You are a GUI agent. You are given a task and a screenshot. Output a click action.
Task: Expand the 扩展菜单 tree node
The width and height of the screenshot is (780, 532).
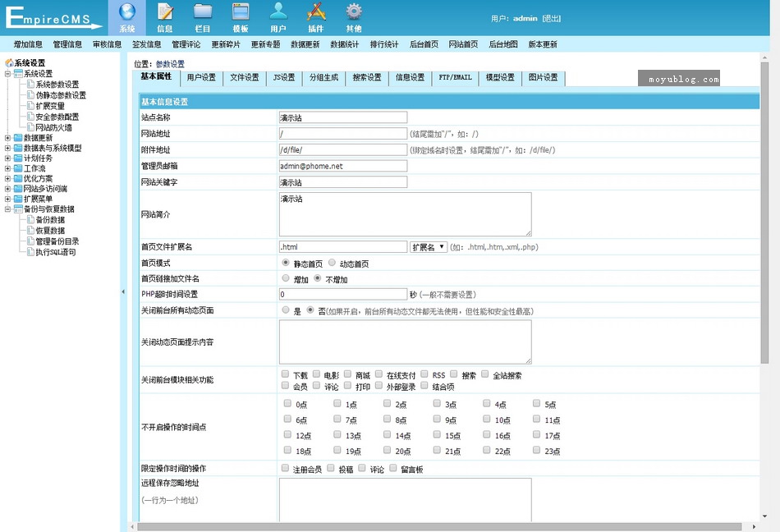pyautogui.click(x=7, y=199)
